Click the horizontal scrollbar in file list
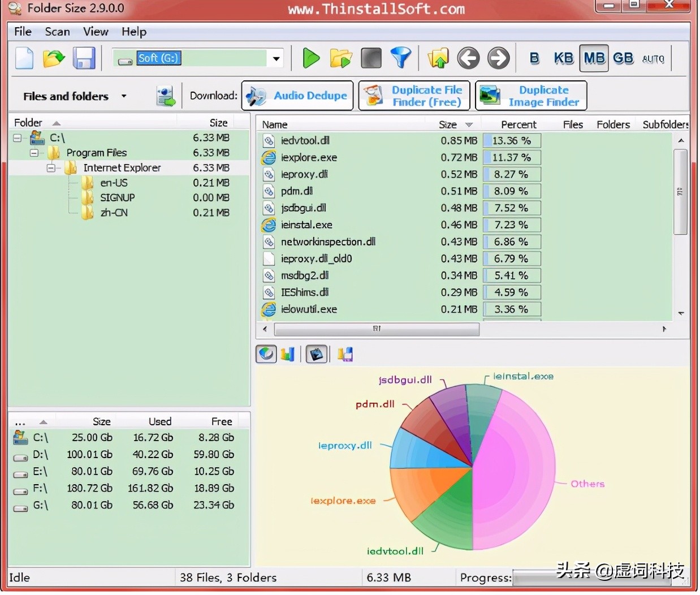 point(376,329)
